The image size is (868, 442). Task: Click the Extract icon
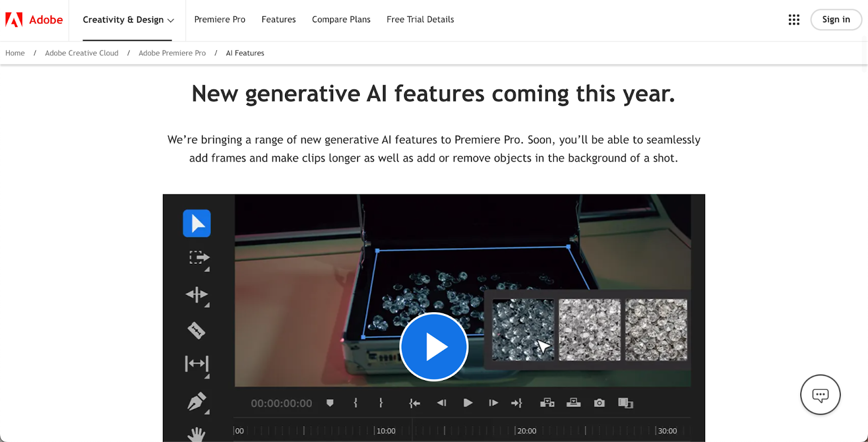573,402
